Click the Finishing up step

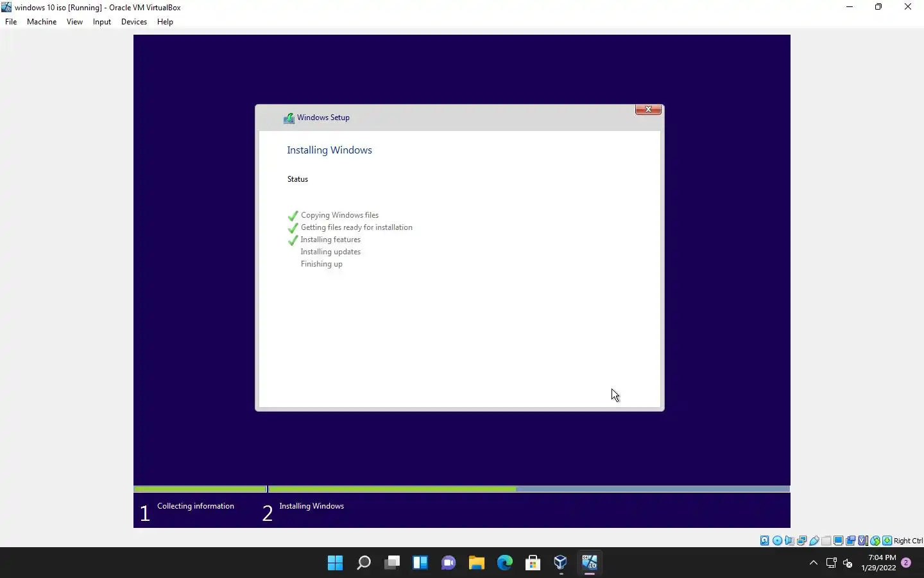(x=321, y=264)
